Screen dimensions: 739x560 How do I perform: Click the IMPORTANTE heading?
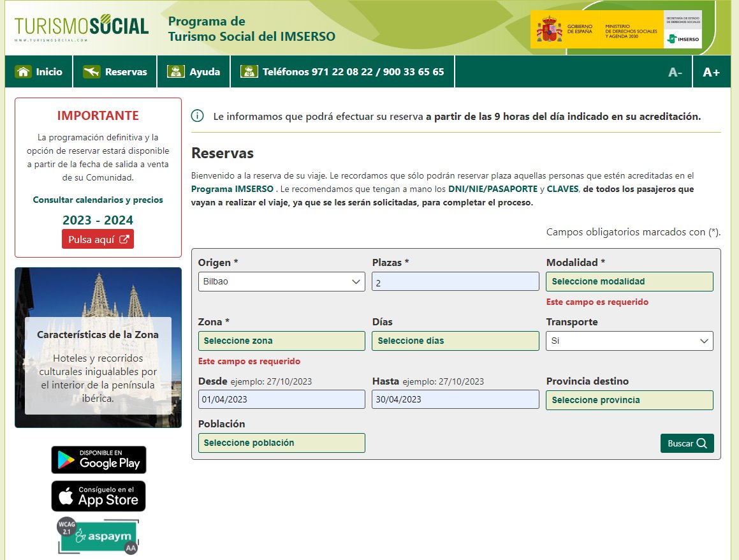click(98, 115)
